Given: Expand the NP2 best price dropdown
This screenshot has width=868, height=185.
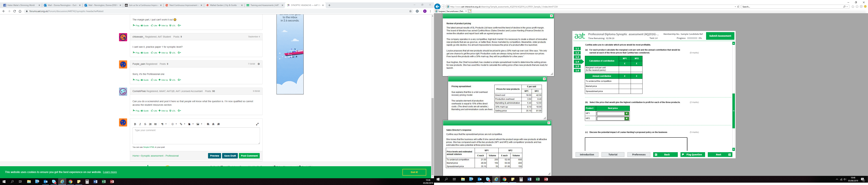Looking at the screenshot, I should pyautogui.click(x=626, y=118).
